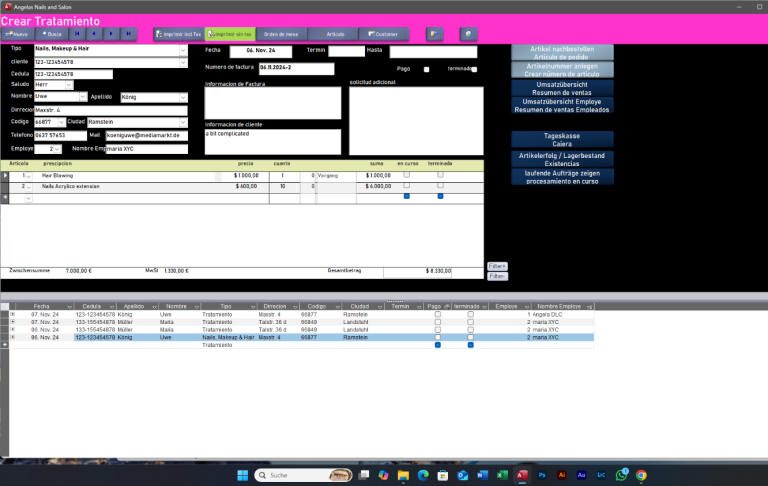Screen dimensions: 768x486
Task: Toggle the Pago checkbox in invoice form
Action: 427,69
